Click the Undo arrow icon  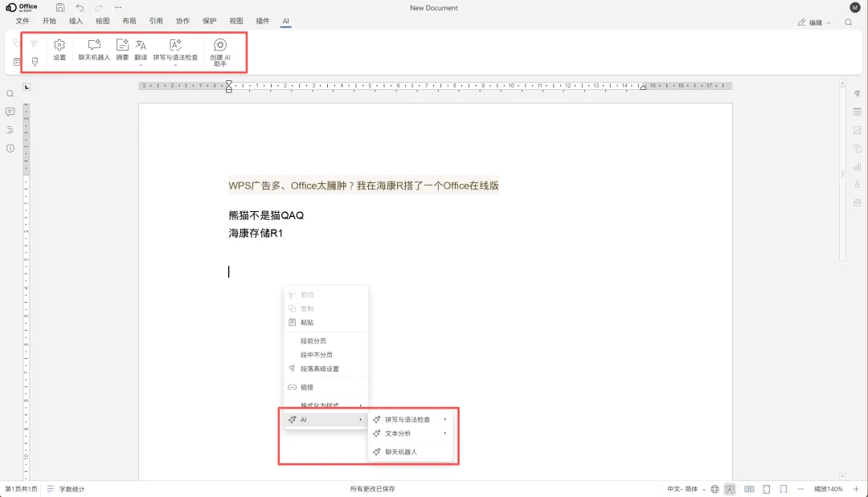point(80,8)
